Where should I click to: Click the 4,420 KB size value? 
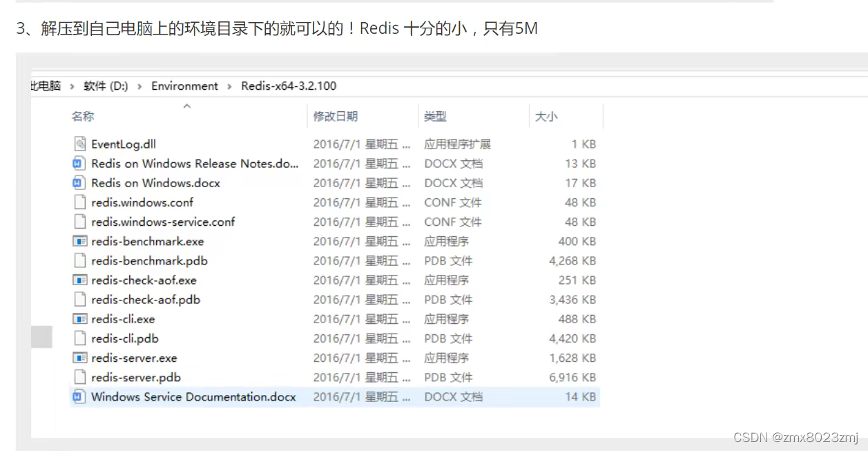coord(572,338)
